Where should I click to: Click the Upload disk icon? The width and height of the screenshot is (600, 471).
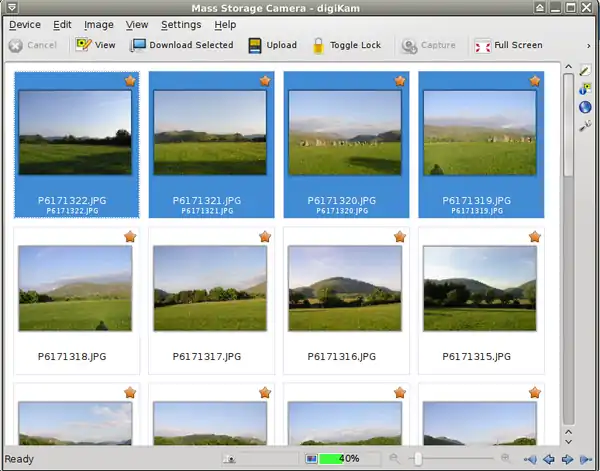tap(255, 45)
